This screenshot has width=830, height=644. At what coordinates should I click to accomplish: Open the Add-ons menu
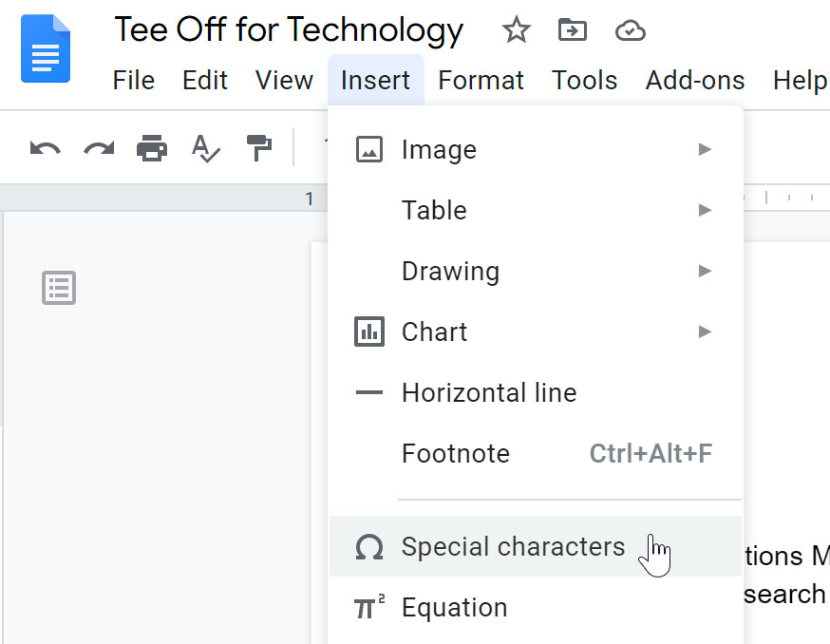[x=695, y=81]
